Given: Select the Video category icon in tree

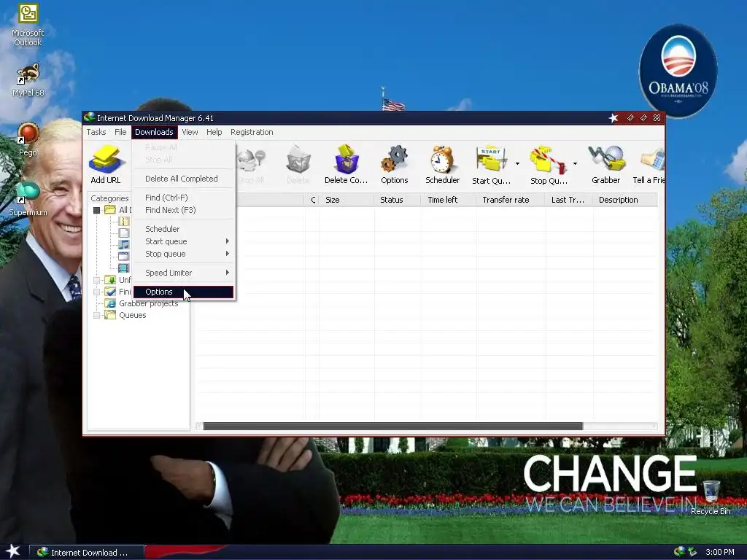Looking at the screenshot, I should point(124,268).
